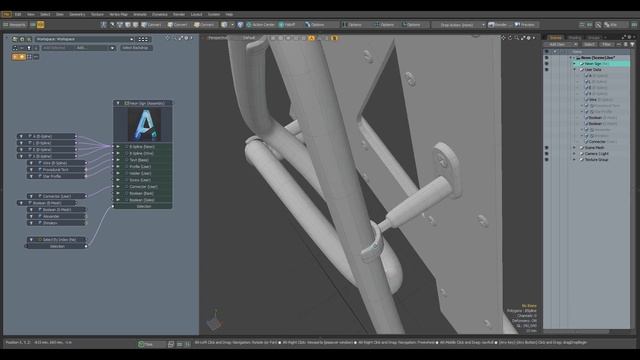
Task: Select the Star Profile node
Action: [56, 176]
